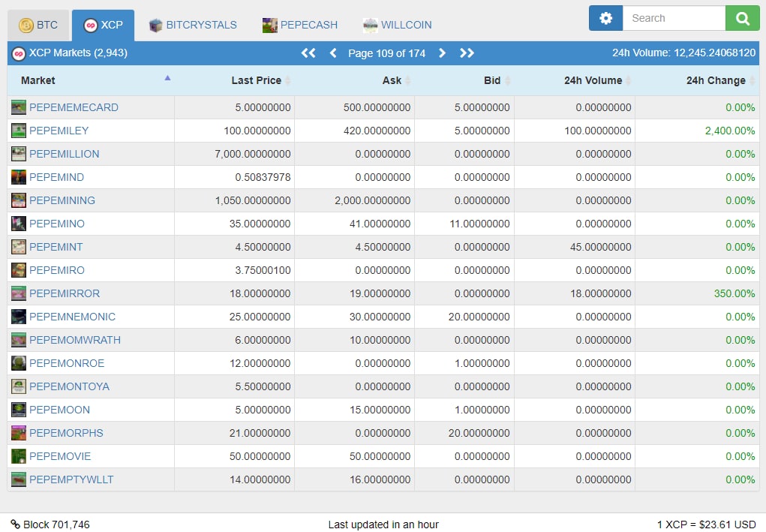
Task: Open the PEPEMINING market link
Action: pos(62,200)
